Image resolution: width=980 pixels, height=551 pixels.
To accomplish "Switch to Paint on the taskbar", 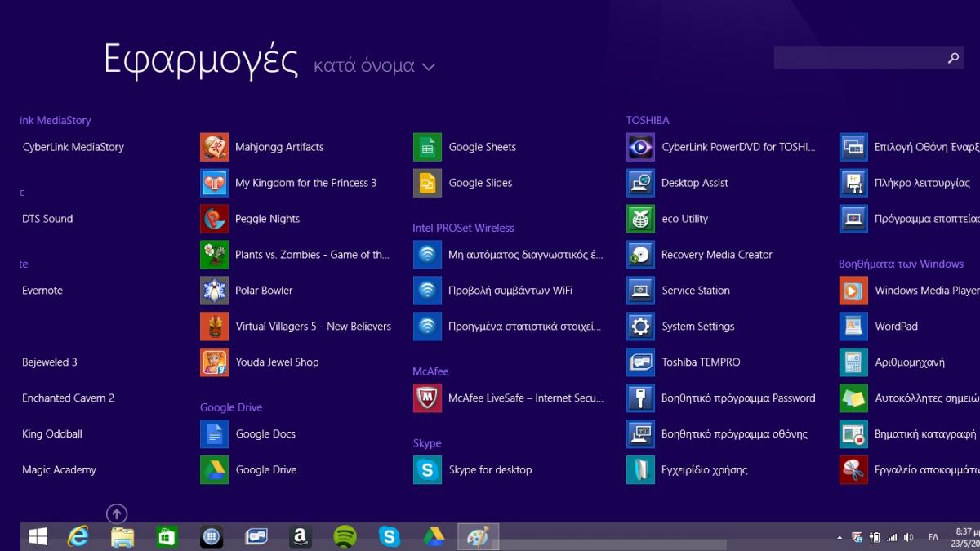I will pos(478,536).
